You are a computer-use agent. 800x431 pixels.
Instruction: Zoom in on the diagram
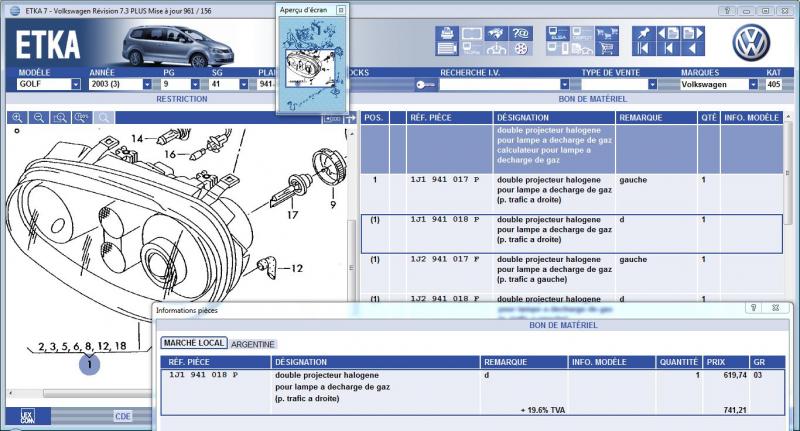[x=17, y=118]
